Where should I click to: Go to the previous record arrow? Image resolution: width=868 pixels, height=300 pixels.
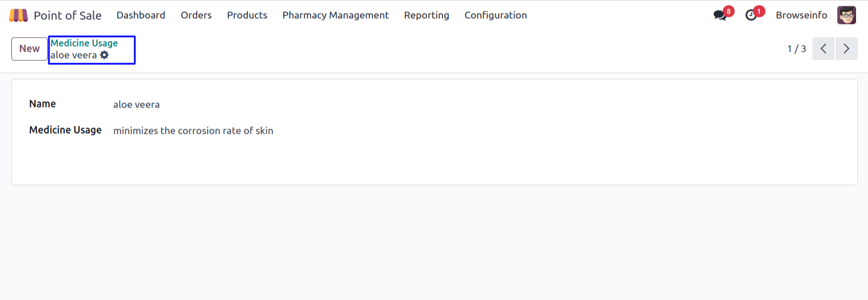tap(823, 49)
